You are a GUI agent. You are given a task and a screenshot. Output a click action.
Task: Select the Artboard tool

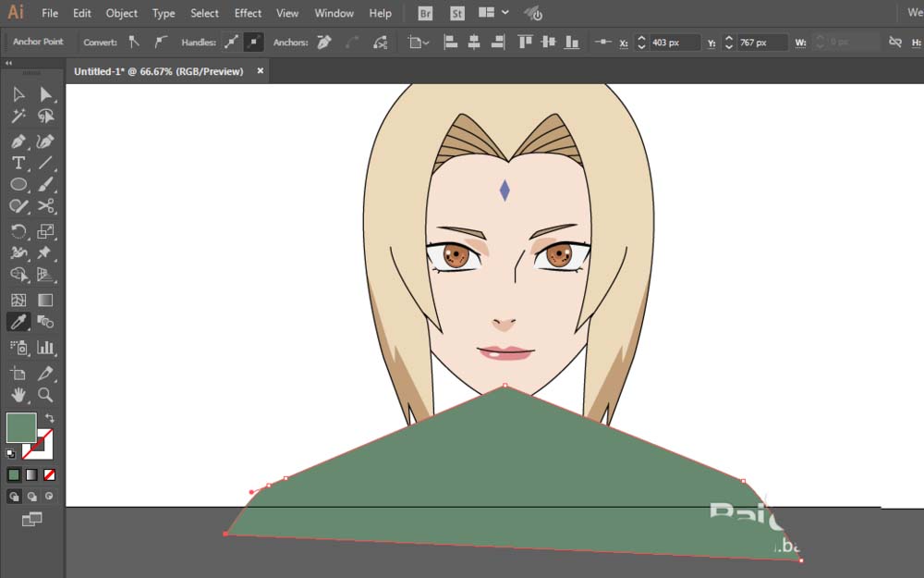click(18, 374)
